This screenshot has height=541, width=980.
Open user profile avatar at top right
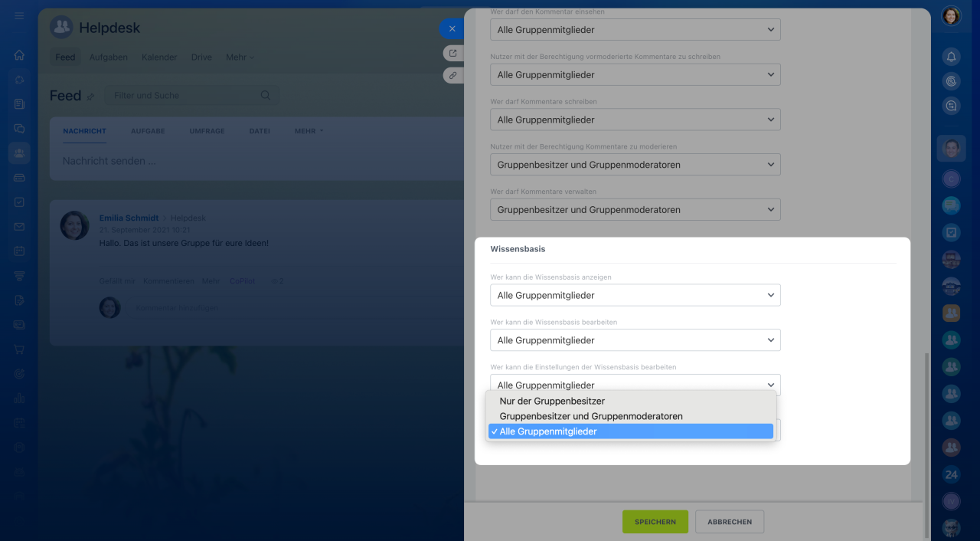[x=951, y=16]
